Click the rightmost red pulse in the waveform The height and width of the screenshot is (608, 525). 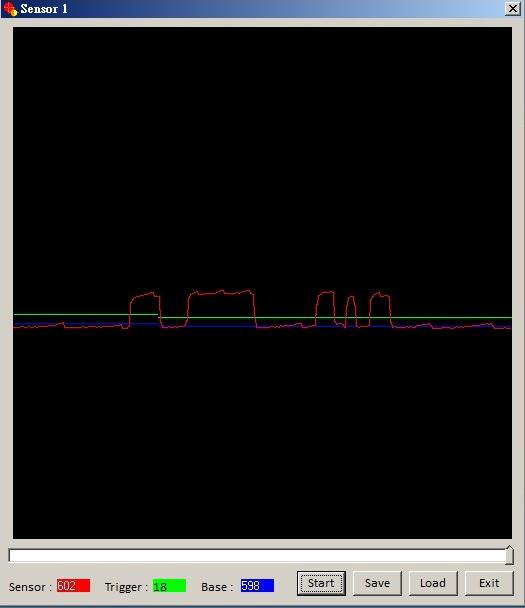tap(380, 309)
